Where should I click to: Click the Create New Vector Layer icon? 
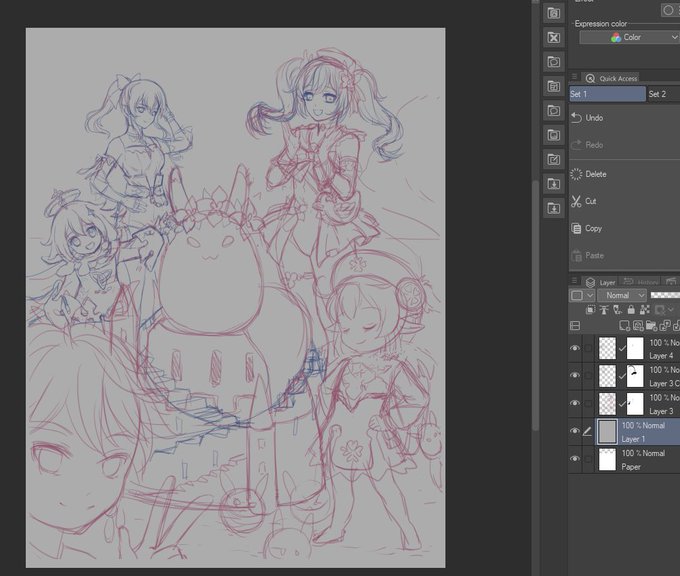638,325
